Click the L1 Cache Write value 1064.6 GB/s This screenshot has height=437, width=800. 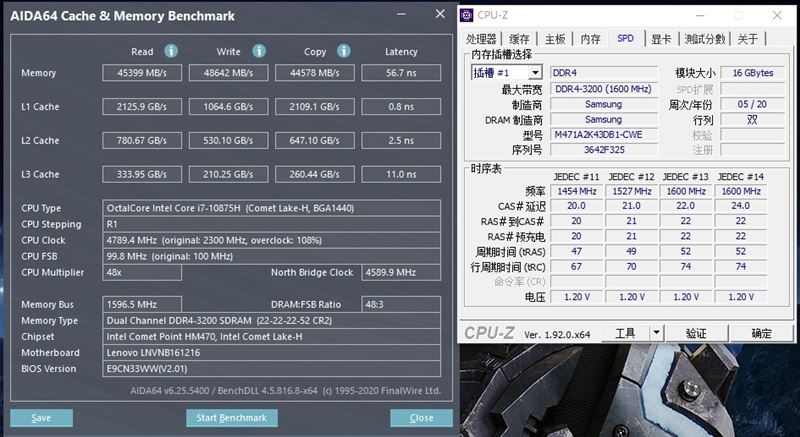point(228,107)
